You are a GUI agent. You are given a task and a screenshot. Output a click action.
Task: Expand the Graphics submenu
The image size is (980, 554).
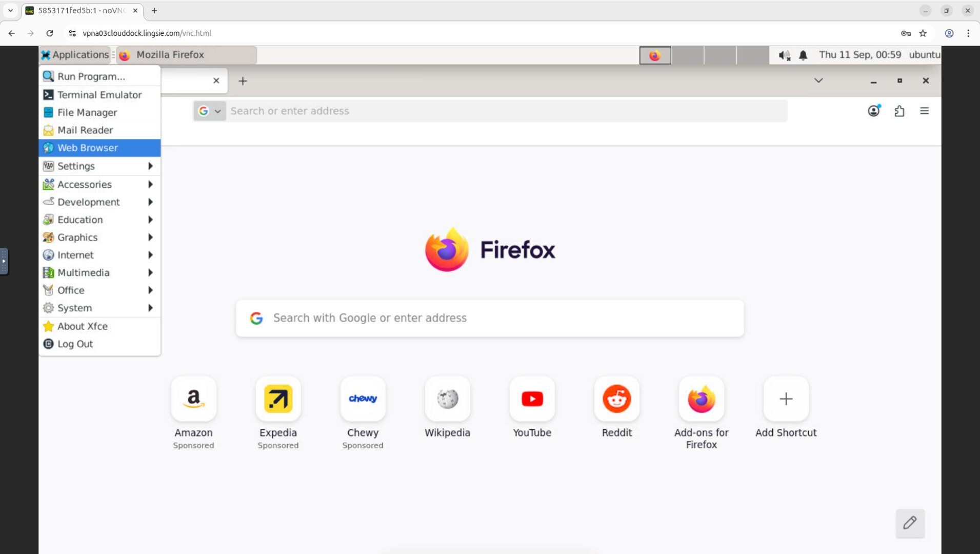coord(99,237)
